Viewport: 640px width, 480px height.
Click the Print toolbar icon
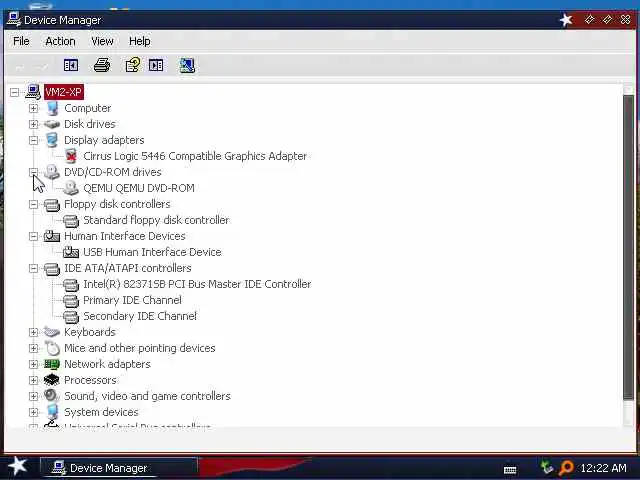pyautogui.click(x=102, y=65)
